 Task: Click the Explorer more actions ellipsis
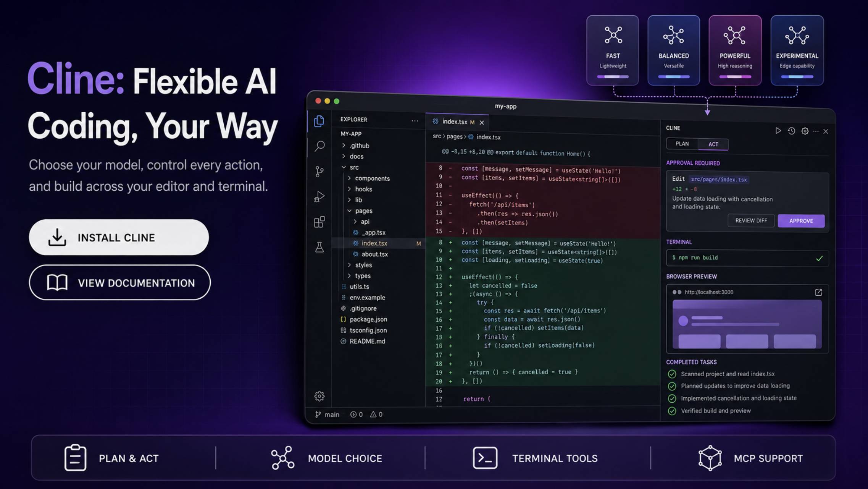pyautogui.click(x=415, y=121)
